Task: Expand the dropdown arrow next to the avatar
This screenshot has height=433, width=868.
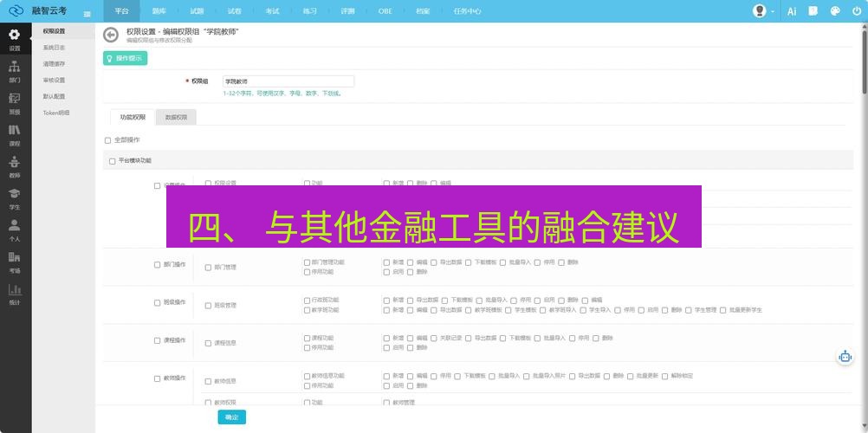Action: [772, 11]
